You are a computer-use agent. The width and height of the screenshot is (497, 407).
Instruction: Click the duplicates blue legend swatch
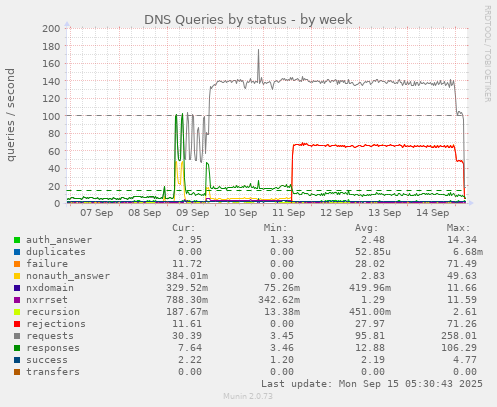(x=17, y=252)
